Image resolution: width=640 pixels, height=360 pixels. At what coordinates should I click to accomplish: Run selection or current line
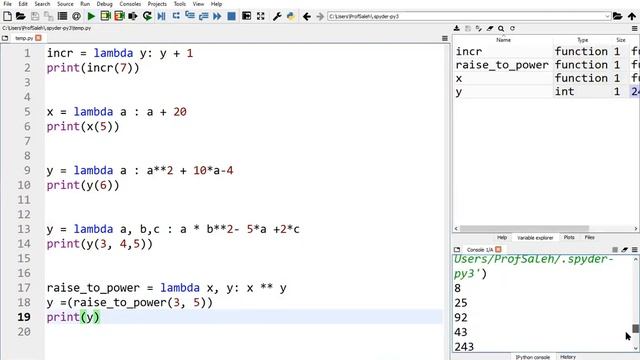(x=133, y=16)
